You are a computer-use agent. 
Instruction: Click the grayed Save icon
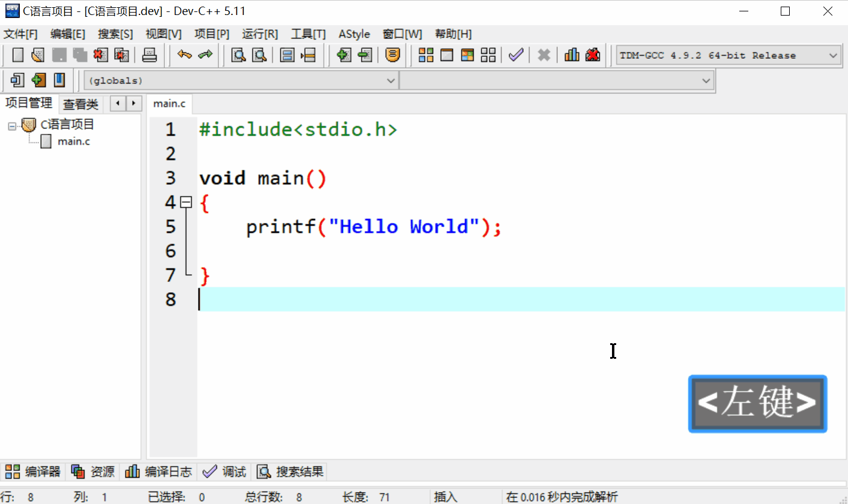[59, 55]
